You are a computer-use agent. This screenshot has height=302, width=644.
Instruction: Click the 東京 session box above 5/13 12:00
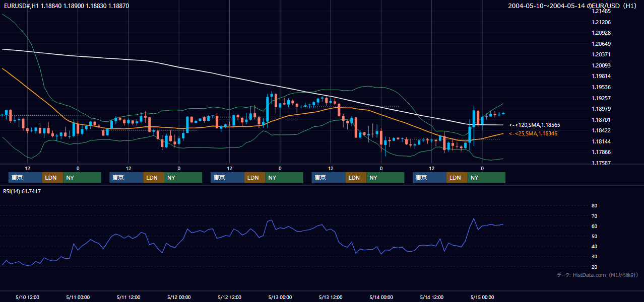(x=329, y=178)
